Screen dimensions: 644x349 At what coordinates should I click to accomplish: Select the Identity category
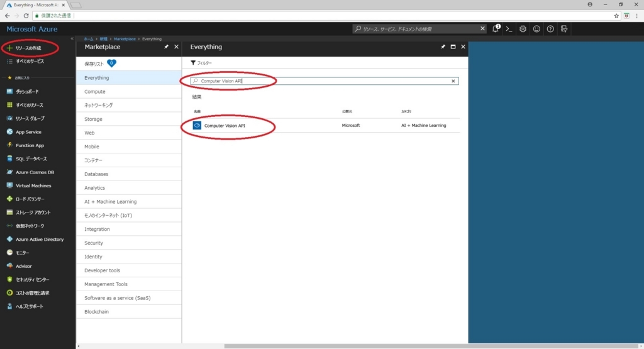click(x=128, y=257)
